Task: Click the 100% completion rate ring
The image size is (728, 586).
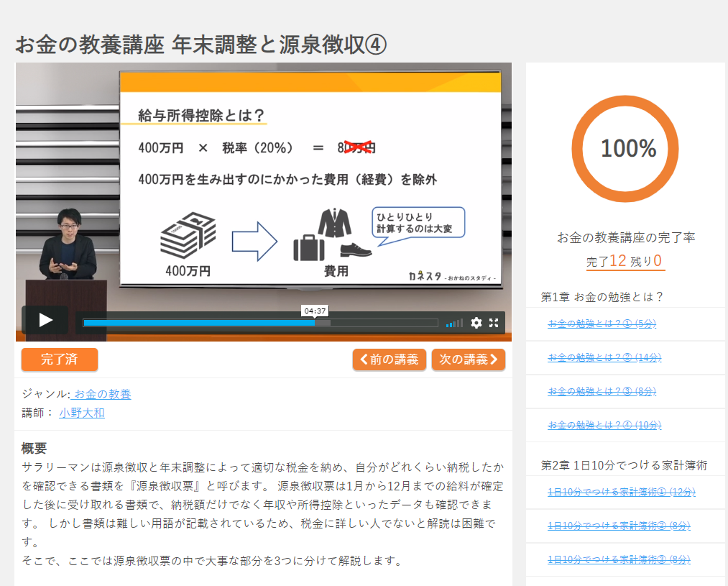Action: point(628,149)
